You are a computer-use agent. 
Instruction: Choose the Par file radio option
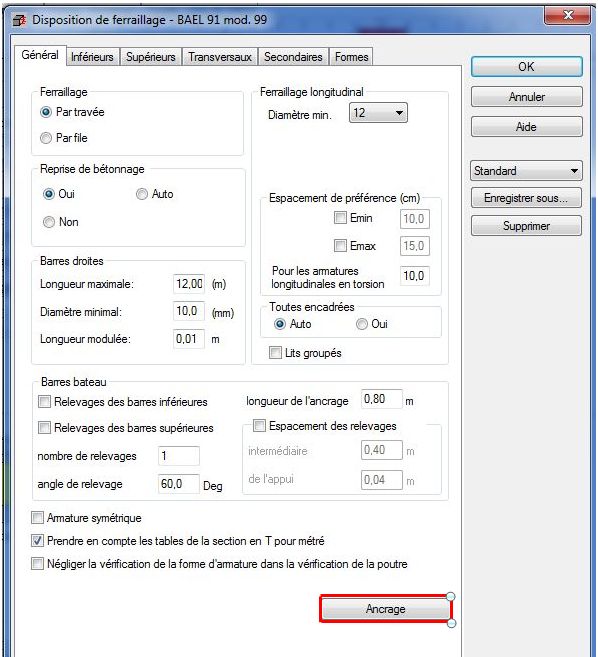tap(46, 138)
